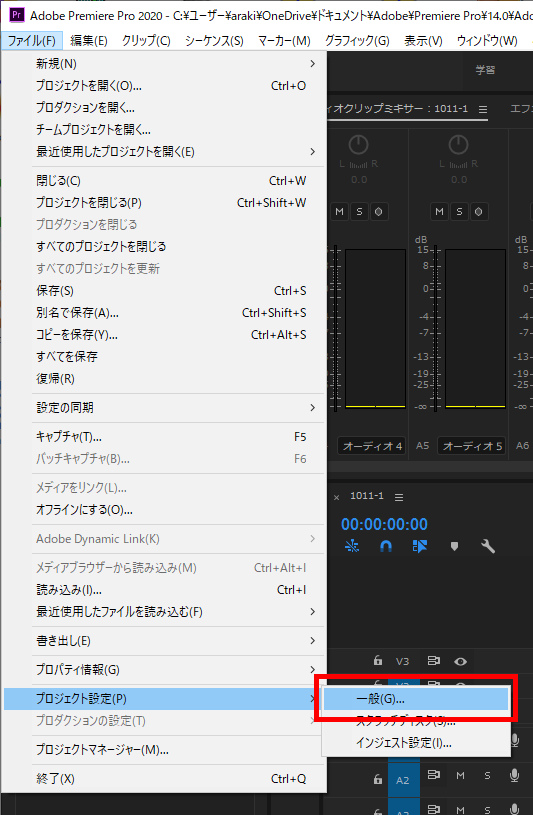Select 復帰(R) menu item
Viewport: 533px width, 815px height.
[164, 379]
